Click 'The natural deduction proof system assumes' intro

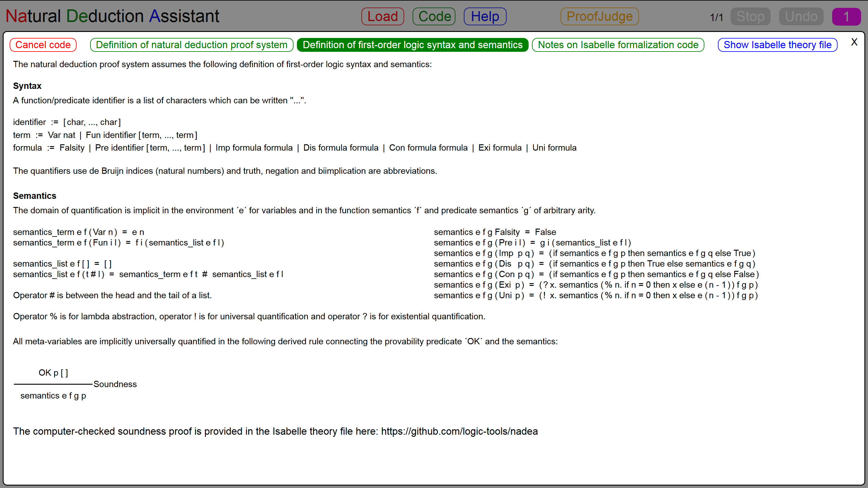tap(222, 64)
